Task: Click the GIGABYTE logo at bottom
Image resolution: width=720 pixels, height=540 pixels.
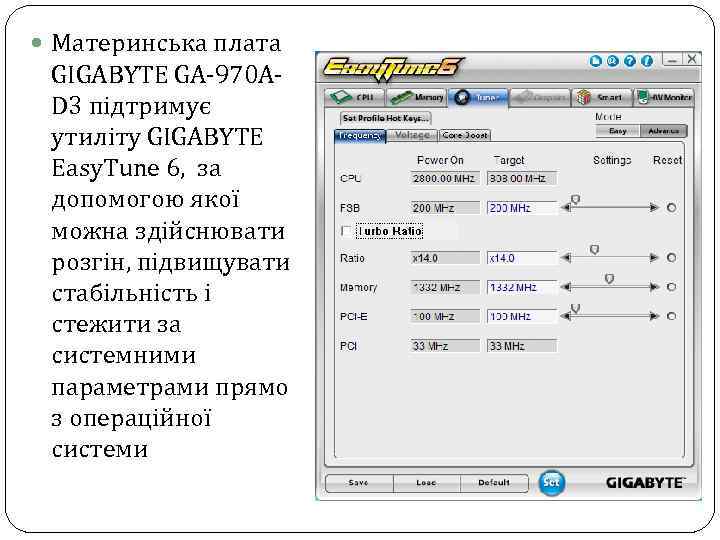Action: click(645, 483)
